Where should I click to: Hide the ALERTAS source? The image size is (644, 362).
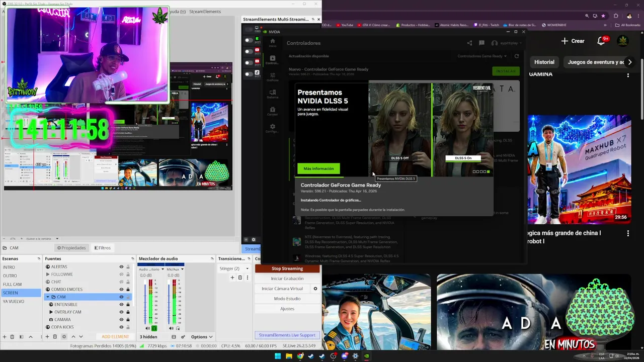click(x=121, y=267)
